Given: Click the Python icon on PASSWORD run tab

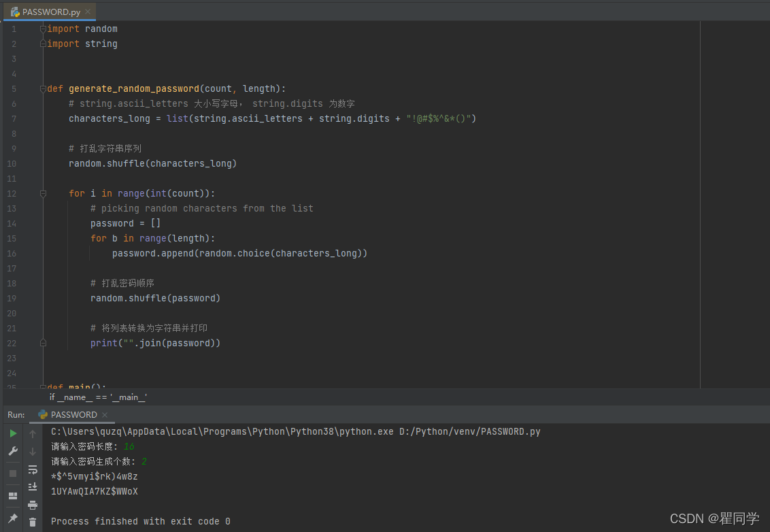Looking at the screenshot, I should coord(43,414).
